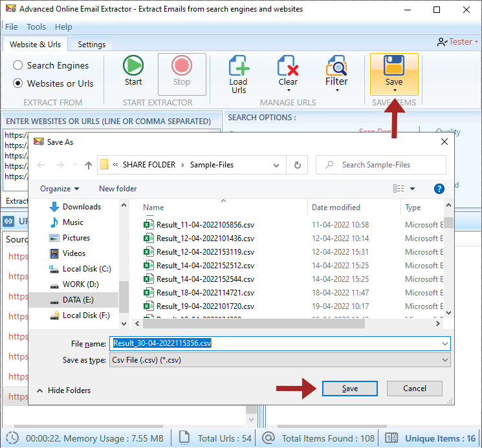Click Unique Items count in status bar

pyautogui.click(x=440, y=438)
